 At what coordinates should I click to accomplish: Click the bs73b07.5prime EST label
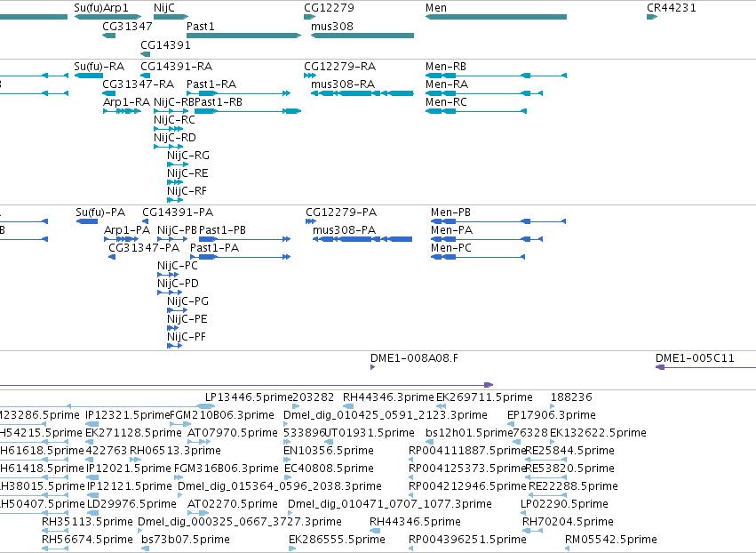[186, 540]
